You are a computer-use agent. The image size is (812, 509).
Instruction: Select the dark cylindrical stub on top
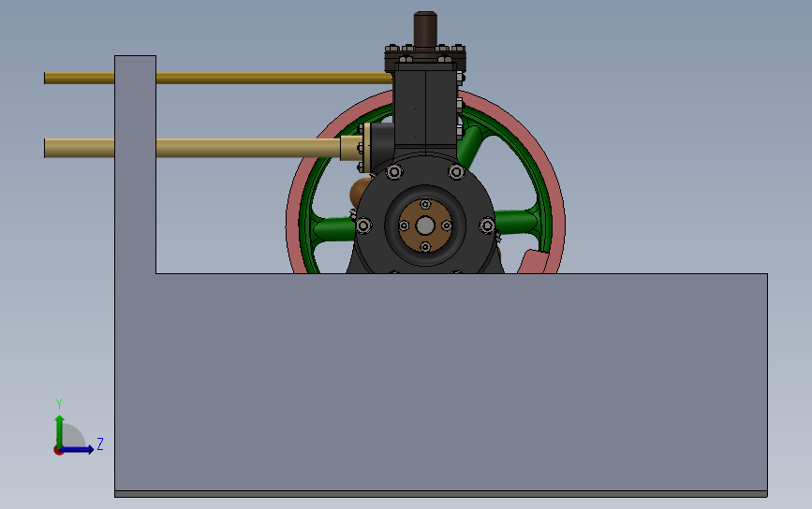[425, 30]
